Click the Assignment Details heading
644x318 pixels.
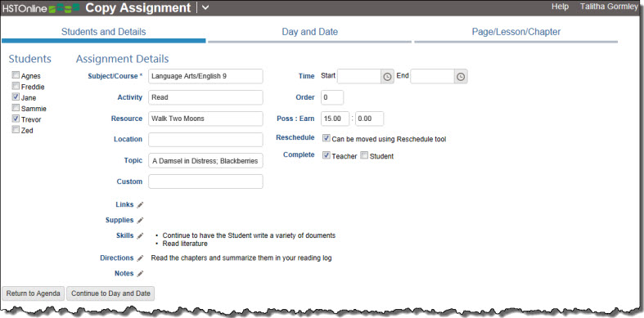123,59
